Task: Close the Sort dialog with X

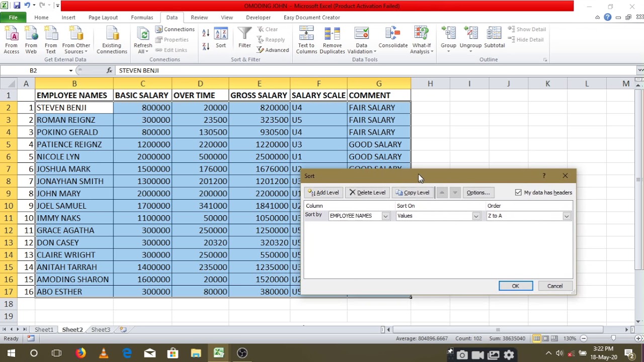Action: (565, 176)
